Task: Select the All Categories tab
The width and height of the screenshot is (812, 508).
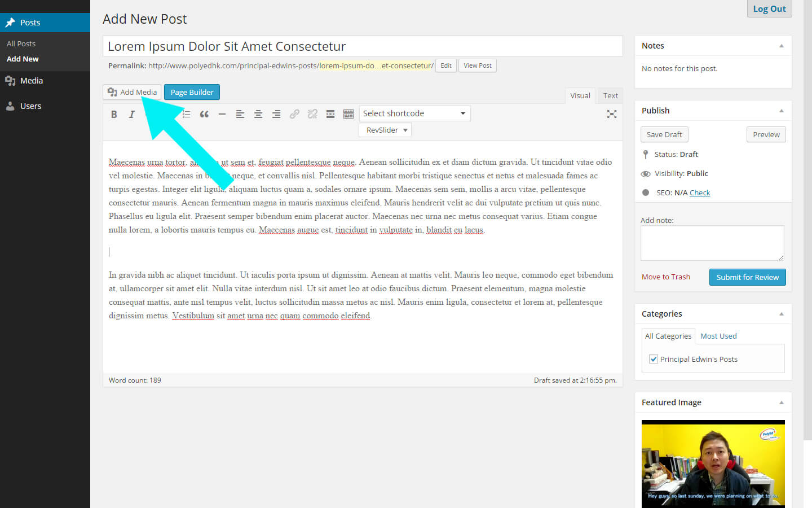Action: point(668,336)
